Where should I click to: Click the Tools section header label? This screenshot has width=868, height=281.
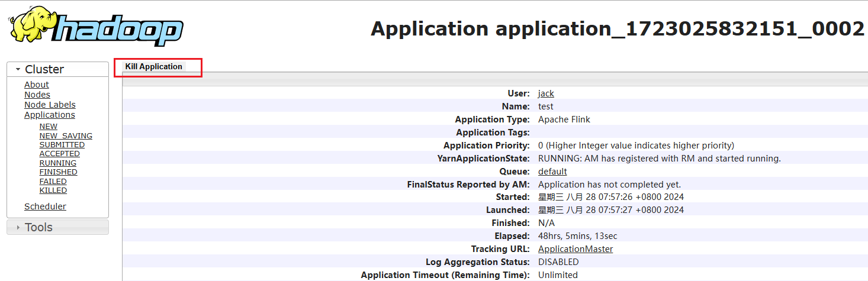click(x=38, y=227)
